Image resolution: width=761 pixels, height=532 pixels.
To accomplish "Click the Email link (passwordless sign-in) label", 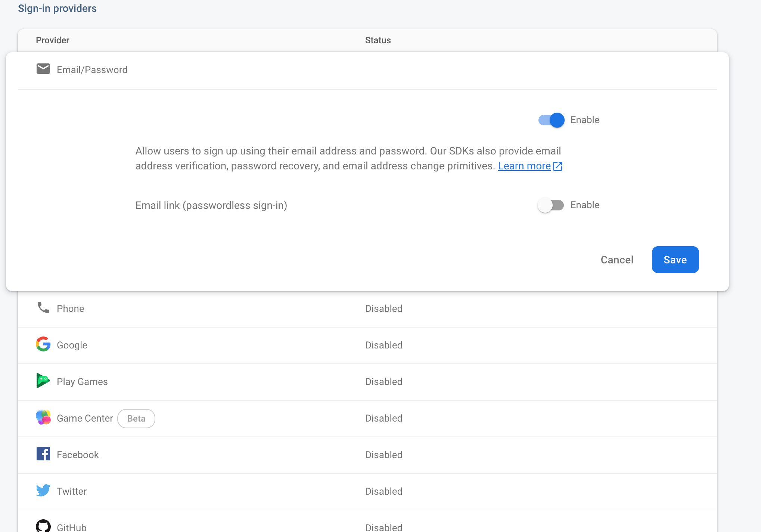I will pos(211,206).
